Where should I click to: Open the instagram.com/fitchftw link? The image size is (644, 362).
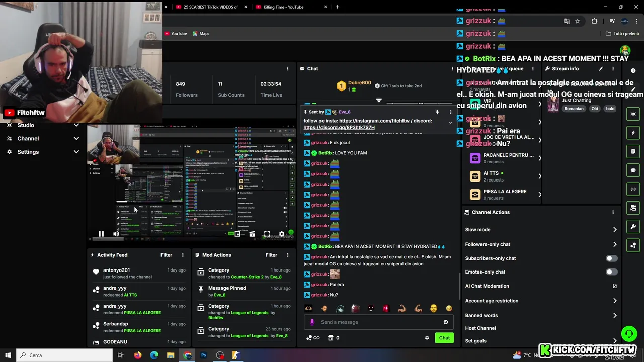374,121
